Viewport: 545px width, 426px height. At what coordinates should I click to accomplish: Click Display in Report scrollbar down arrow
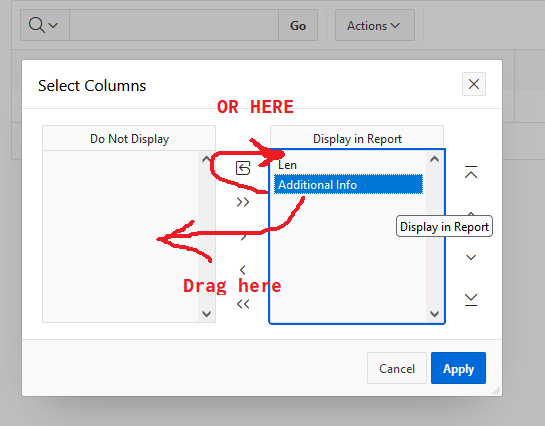434,314
